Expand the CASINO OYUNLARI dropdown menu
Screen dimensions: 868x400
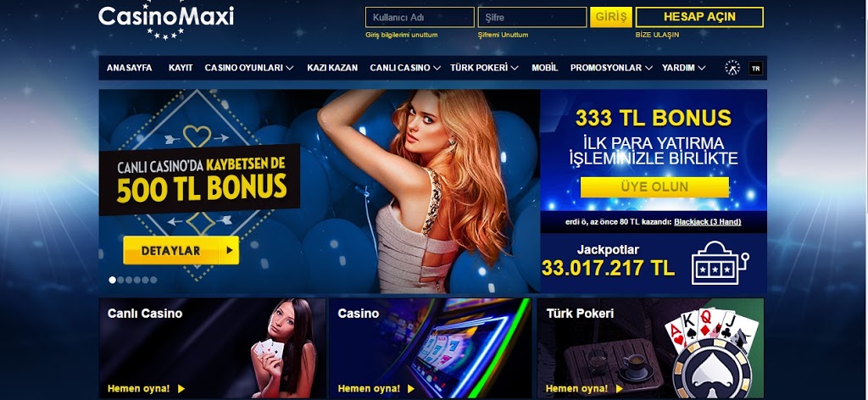point(249,68)
